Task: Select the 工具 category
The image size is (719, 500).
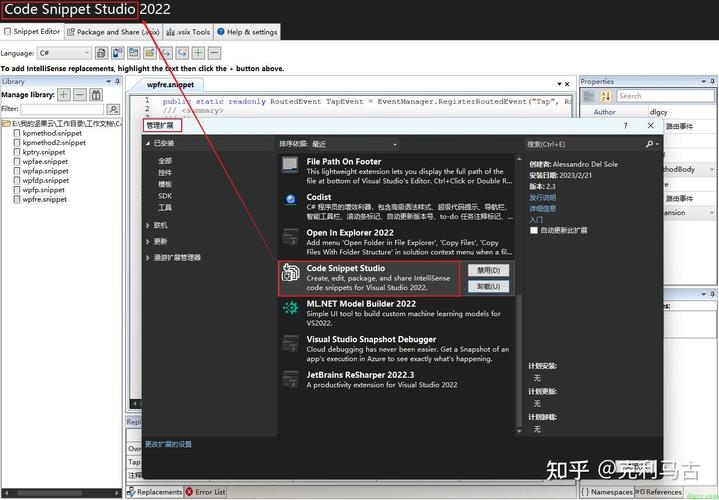Action: pyautogui.click(x=165, y=207)
